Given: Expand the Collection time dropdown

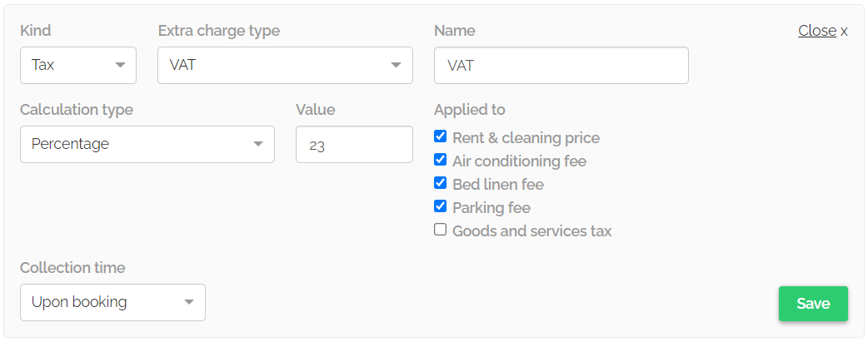Looking at the screenshot, I should tap(112, 302).
